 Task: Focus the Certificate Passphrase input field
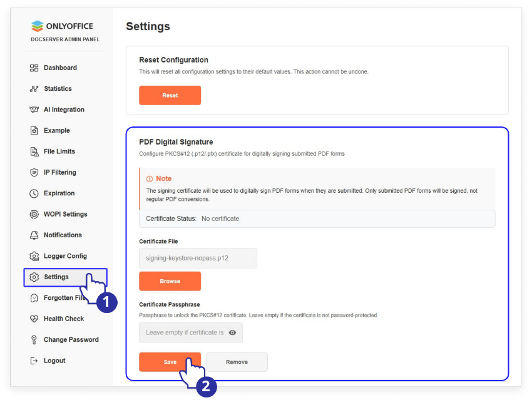coord(183,333)
